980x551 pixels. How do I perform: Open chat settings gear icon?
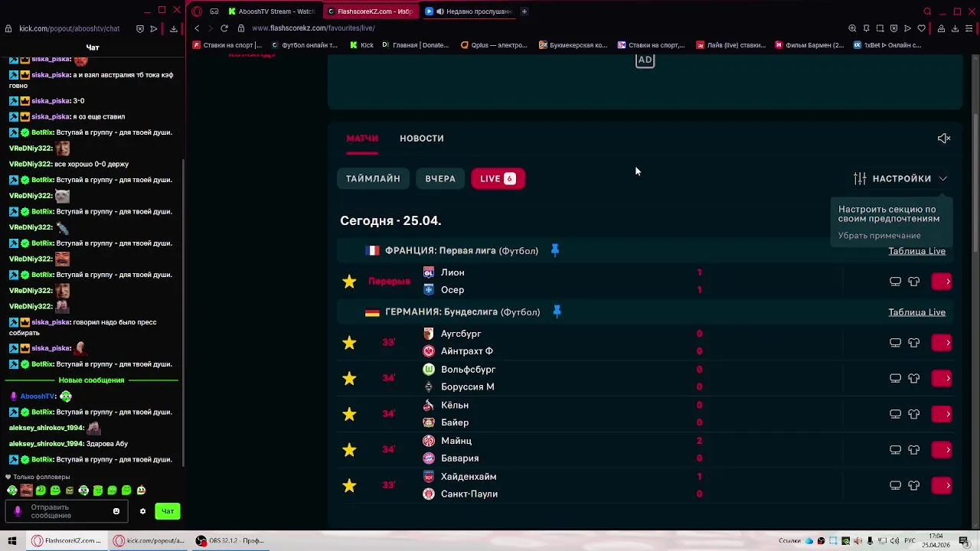142,511
